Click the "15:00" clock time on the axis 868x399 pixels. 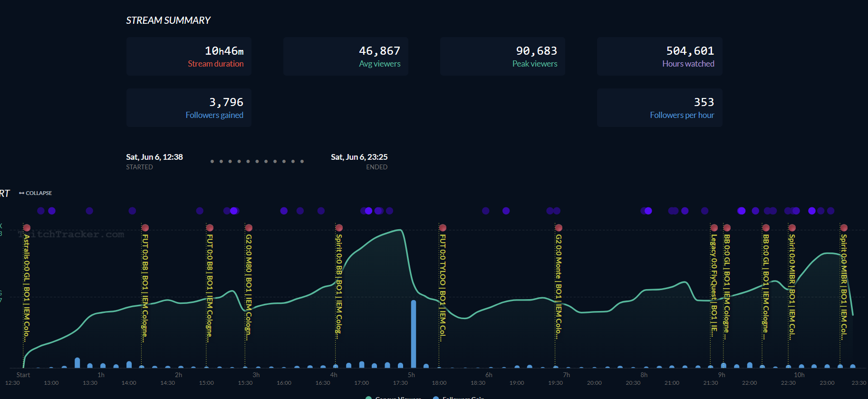coord(206,383)
